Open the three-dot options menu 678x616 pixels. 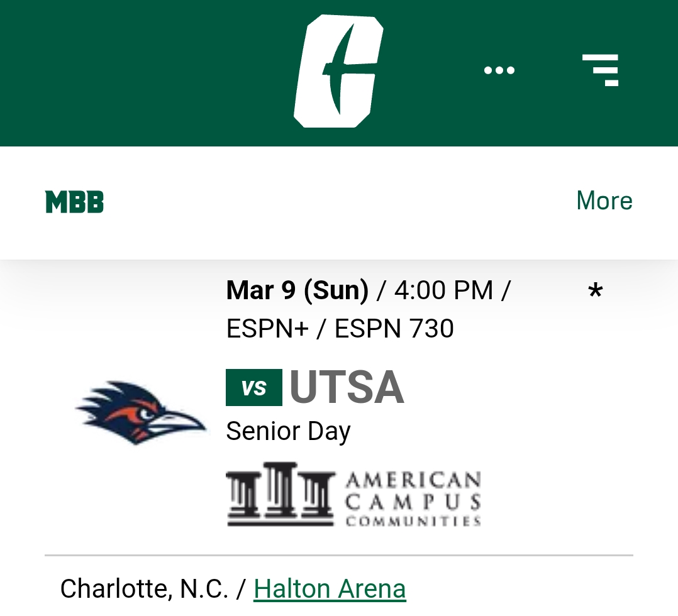click(499, 70)
